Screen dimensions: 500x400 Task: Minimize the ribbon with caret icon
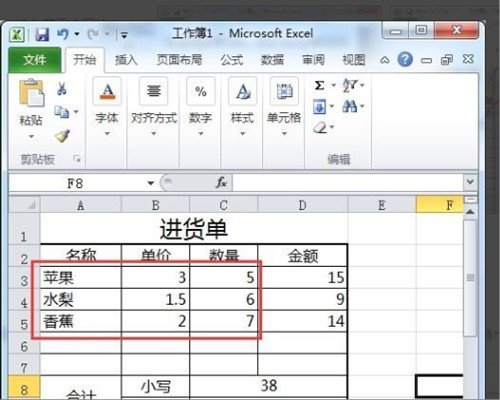(385, 60)
